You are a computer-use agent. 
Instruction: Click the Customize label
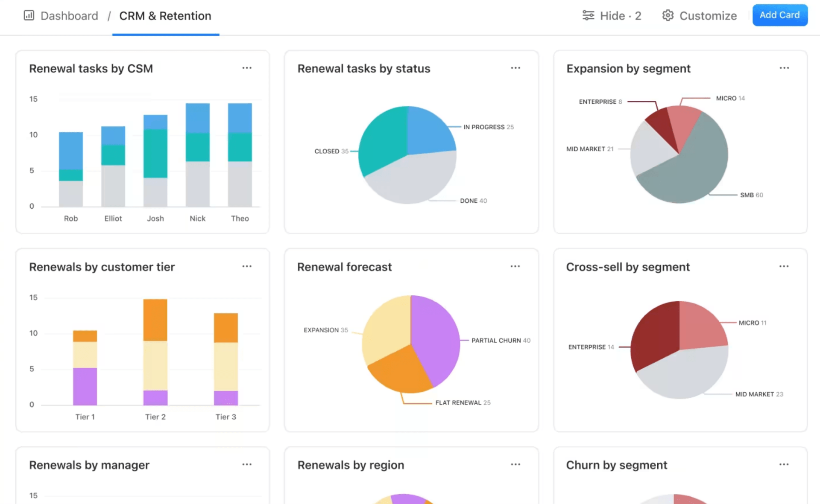click(708, 15)
